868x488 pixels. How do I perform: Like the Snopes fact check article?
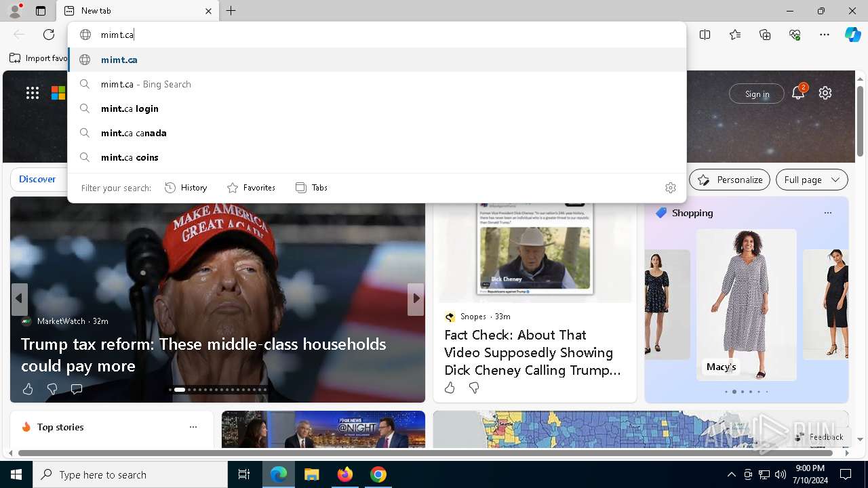450,388
